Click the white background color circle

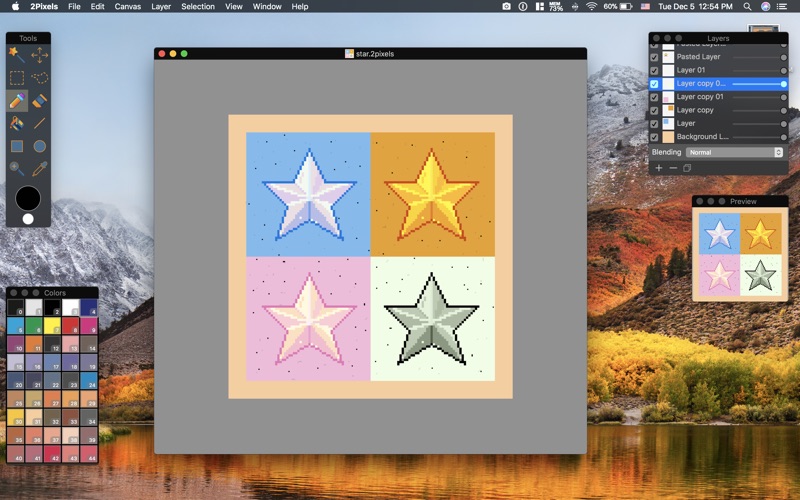click(28, 219)
